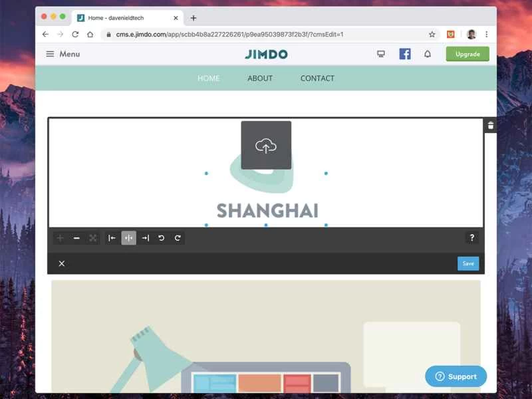
Task: Discard image changes with the X
Action: coord(62,263)
